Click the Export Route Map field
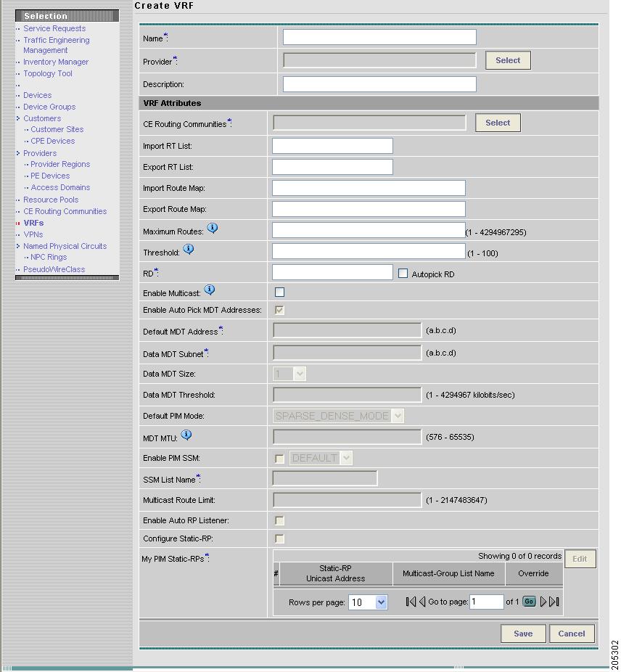 [369, 209]
